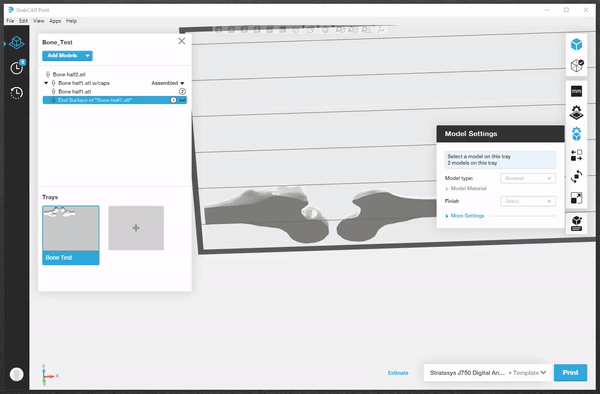Screen dimensions: 600x394
Task: Expand the Model Material section
Action: [466, 189]
